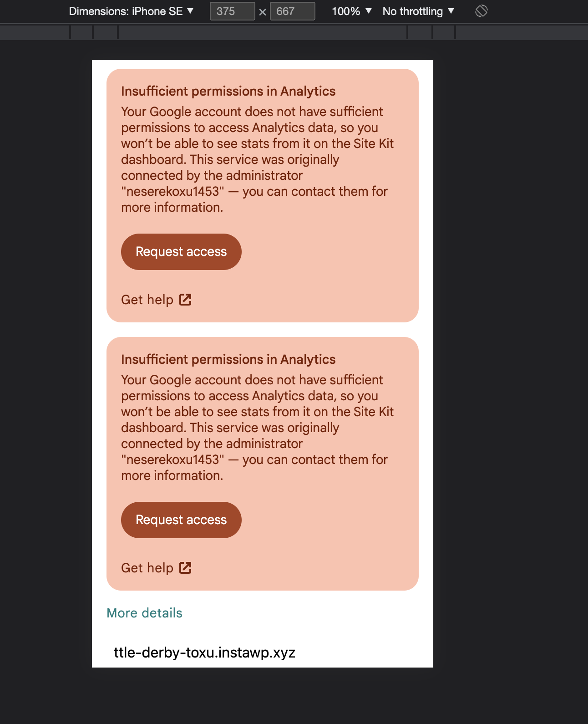Image resolution: width=588 pixels, height=724 pixels.
Task: Click the iPhone SE dropdown arrow
Action: [x=191, y=11]
